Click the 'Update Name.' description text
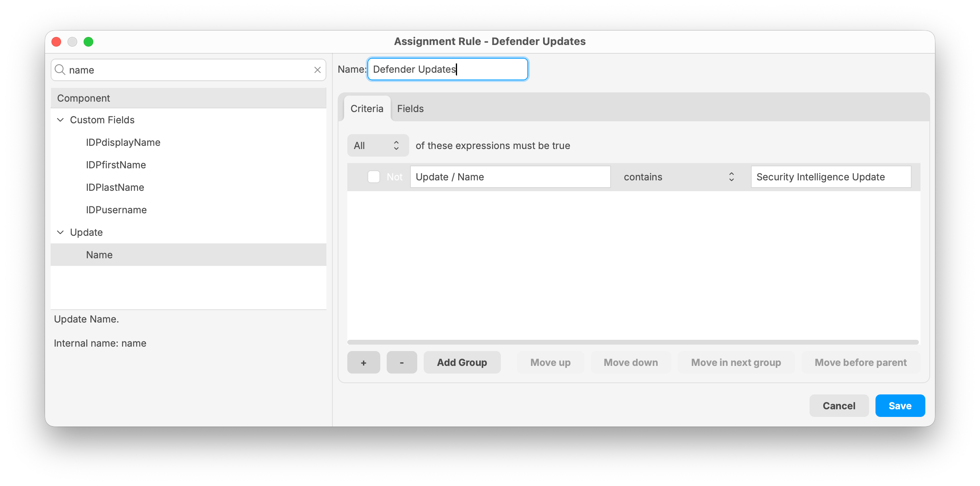Viewport: 980px width, 486px height. coord(86,319)
